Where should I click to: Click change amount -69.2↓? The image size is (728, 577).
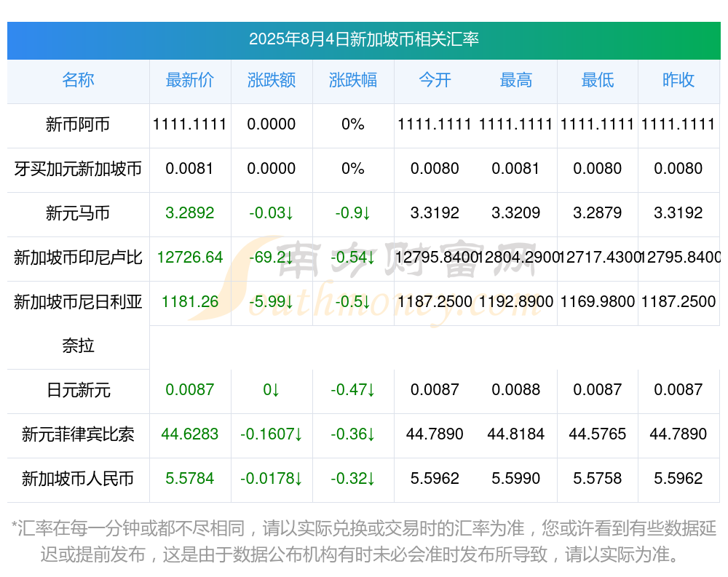(x=271, y=257)
